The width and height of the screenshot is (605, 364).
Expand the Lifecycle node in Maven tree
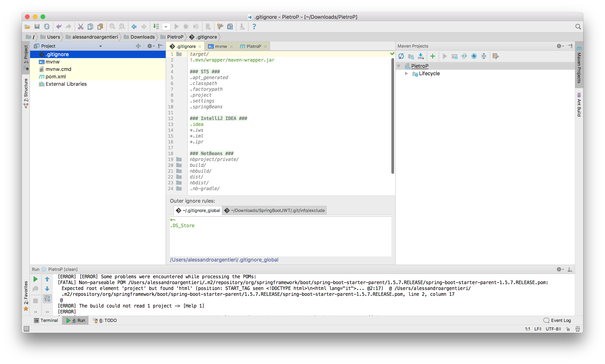pyautogui.click(x=407, y=74)
